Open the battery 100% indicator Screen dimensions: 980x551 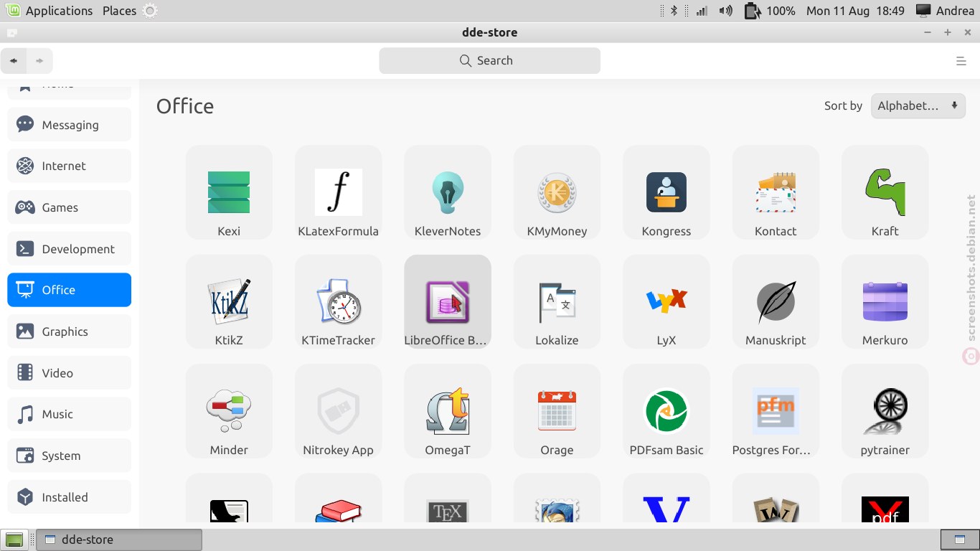(770, 11)
